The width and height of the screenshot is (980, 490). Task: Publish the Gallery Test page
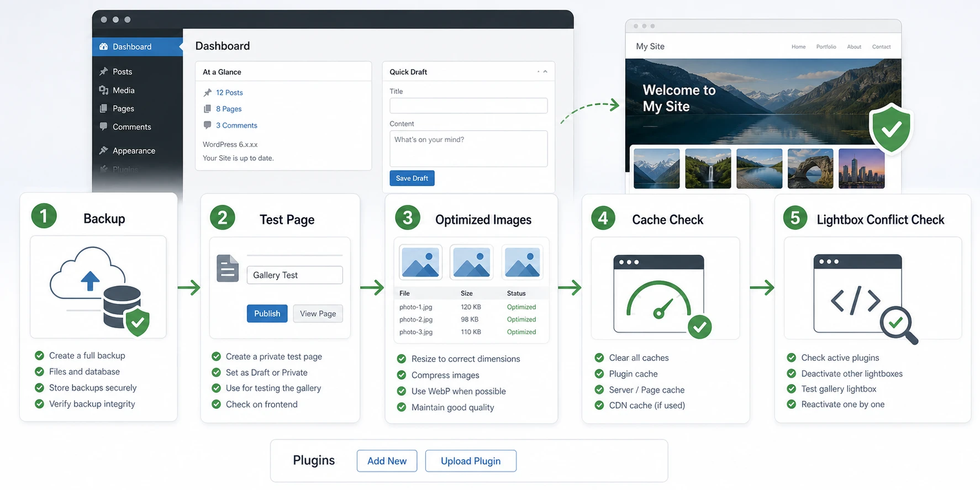coord(267,313)
